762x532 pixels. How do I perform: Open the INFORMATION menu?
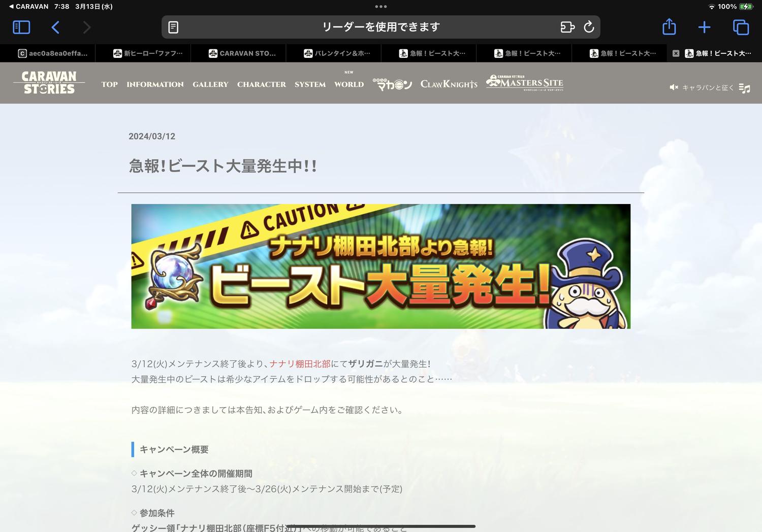[x=155, y=84]
